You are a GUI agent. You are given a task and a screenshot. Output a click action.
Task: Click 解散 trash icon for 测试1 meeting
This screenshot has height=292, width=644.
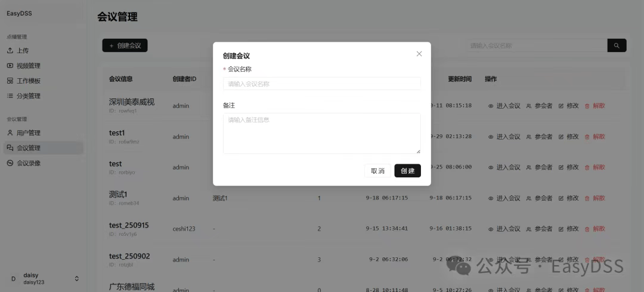587,198
